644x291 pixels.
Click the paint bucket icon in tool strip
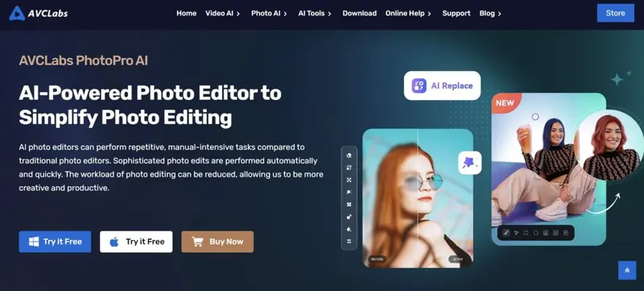click(x=349, y=230)
